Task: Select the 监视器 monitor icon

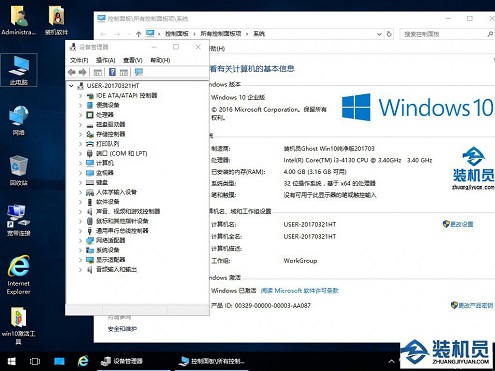Action: pyautogui.click(x=90, y=173)
